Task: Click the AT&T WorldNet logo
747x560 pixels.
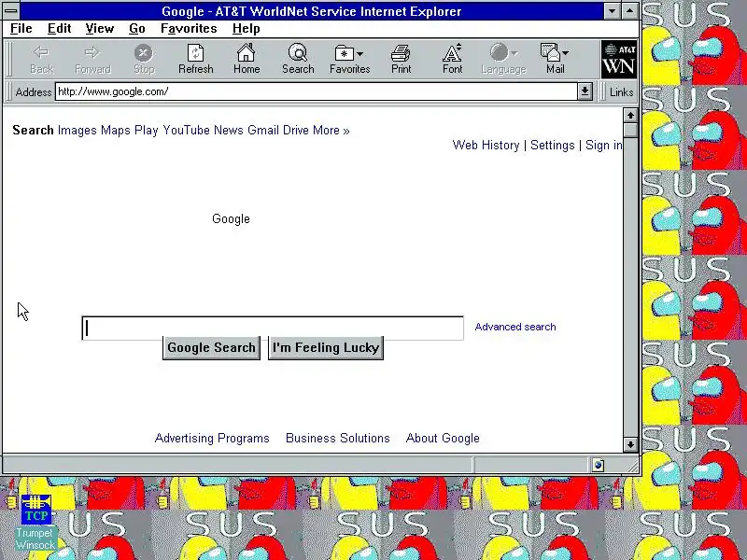Action: (x=619, y=60)
